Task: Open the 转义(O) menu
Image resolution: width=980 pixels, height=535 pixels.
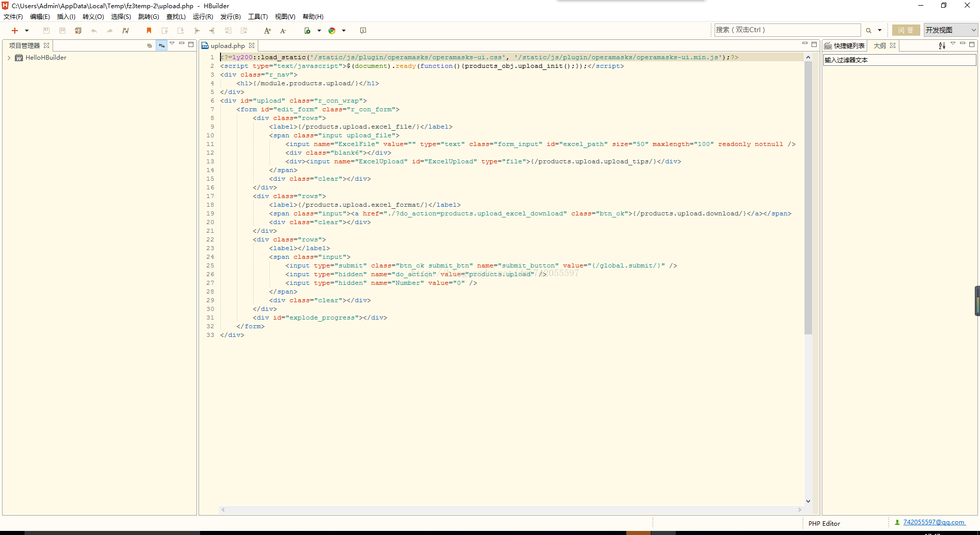Action: (x=93, y=17)
